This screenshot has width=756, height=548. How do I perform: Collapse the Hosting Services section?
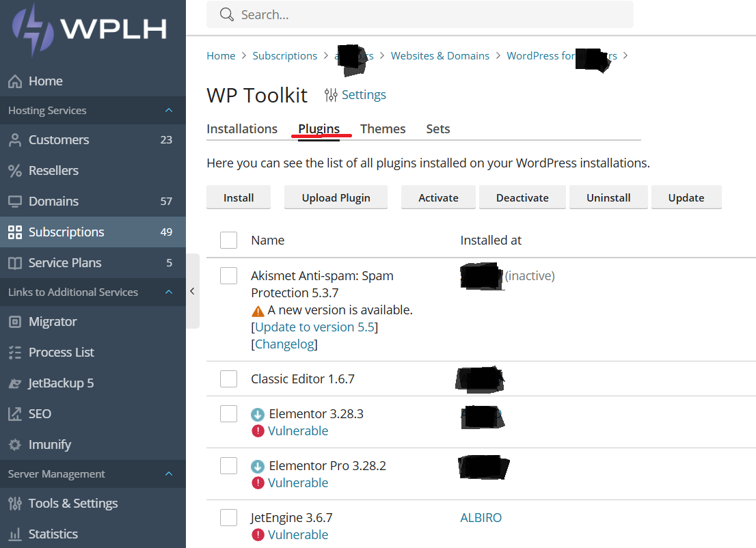point(169,111)
